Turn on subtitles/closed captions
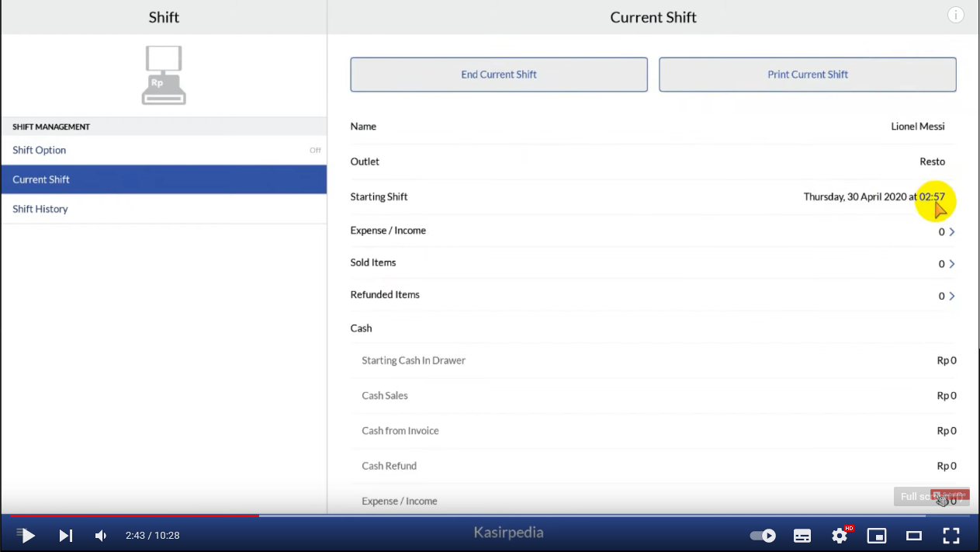This screenshot has width=980, height=552. [x=802, y=535]
